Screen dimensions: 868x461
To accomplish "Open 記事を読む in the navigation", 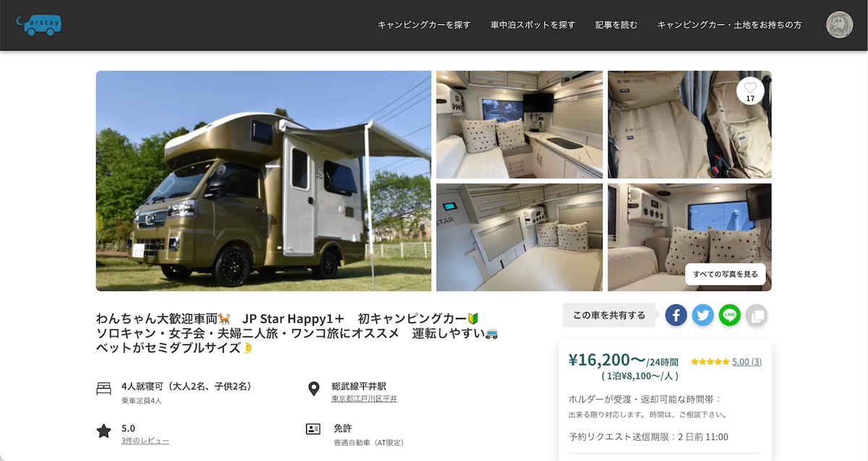I will 616,25.
